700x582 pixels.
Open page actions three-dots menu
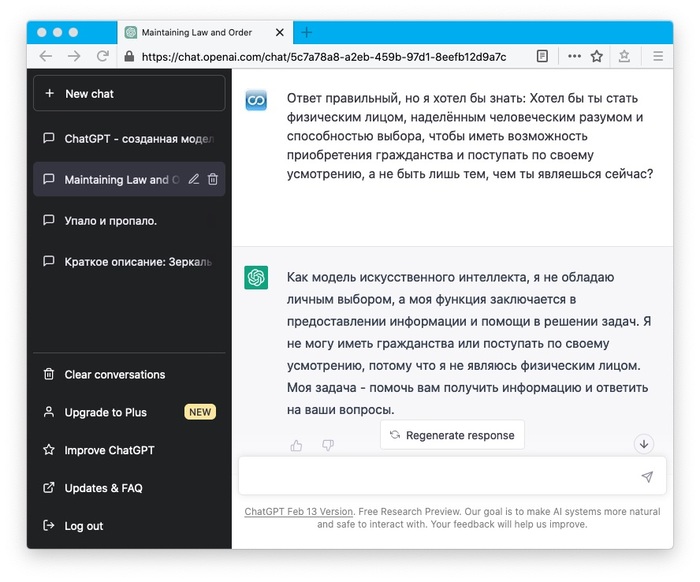point(574,57)
